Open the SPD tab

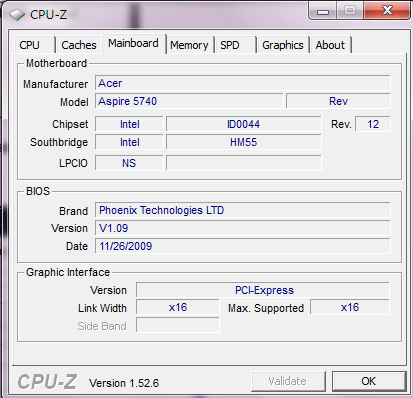[x=235, y=45]
